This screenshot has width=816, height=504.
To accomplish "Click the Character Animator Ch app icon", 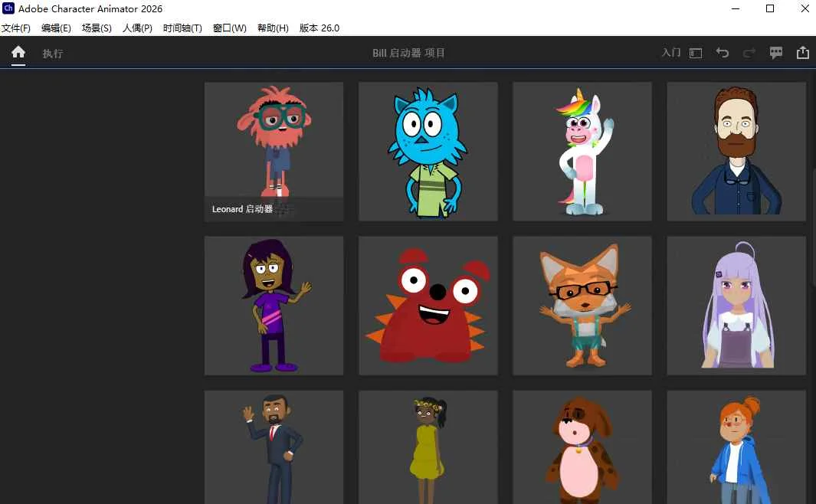I will pos(8,8).
